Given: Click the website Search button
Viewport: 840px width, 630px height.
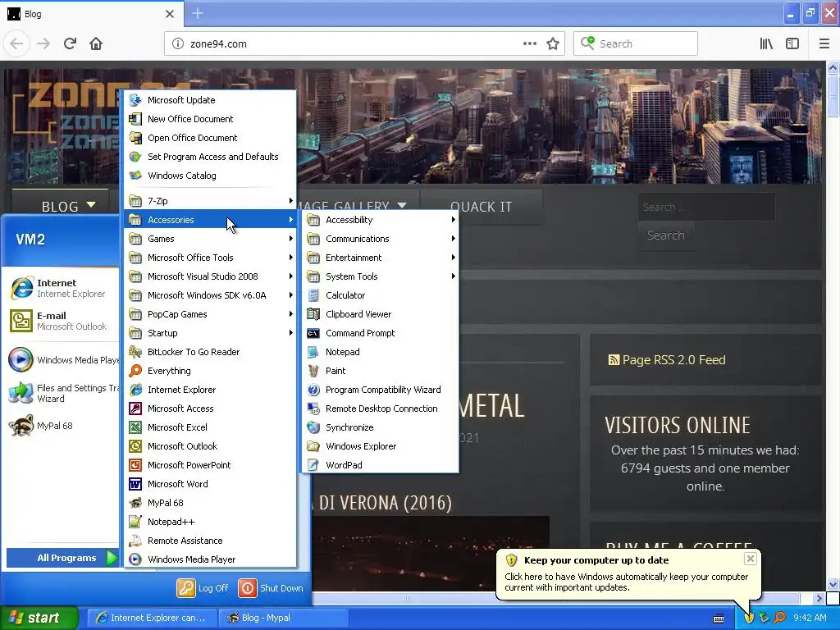Looking at the screenshot, I should tap(665, 235).
